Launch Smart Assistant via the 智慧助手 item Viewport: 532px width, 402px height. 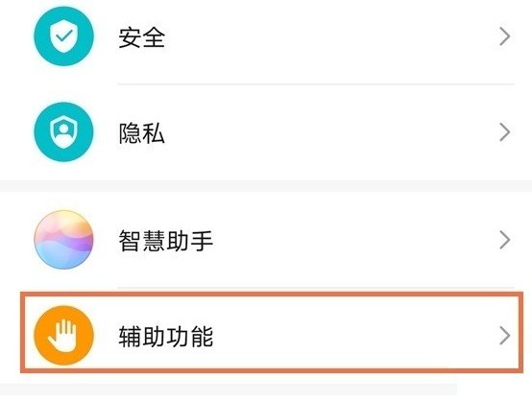pos(266,240)
